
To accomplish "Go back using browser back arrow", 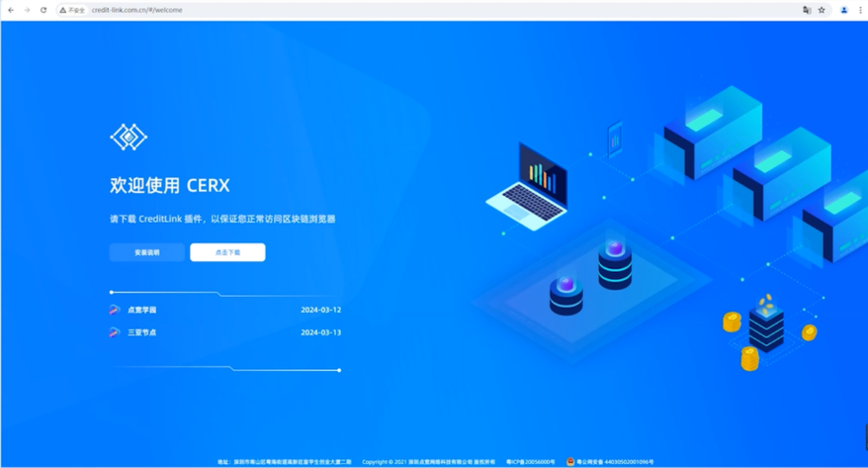I will coord(11,10).
